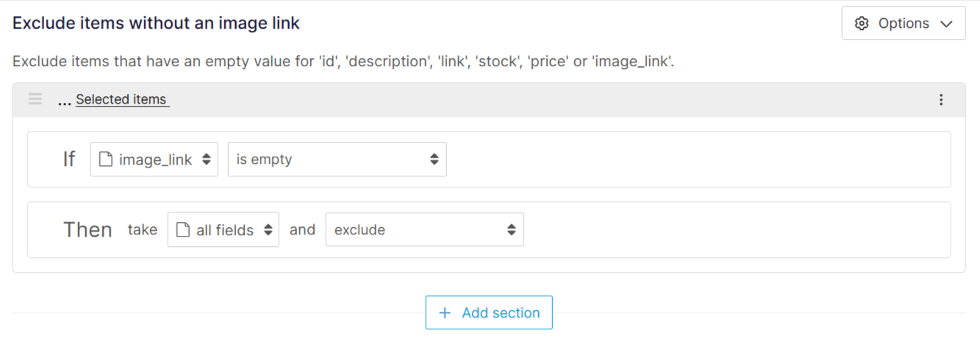Click the file icon beside image_link
980x344 pixels.
click(106, 160)
